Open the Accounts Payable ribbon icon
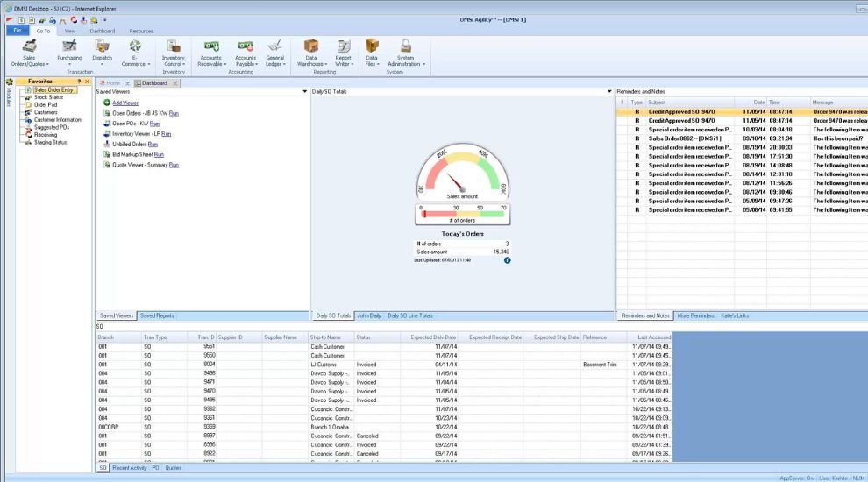 tap(245, 53)
